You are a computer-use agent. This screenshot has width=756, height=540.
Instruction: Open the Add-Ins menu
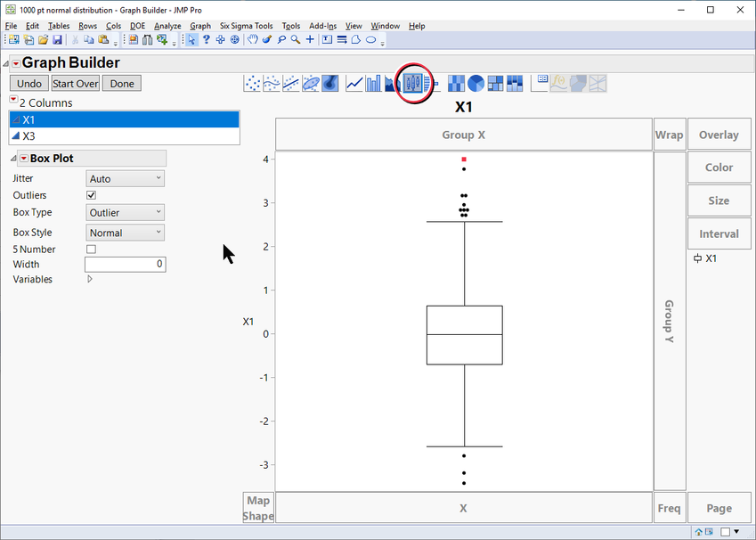tap(323, 26)
